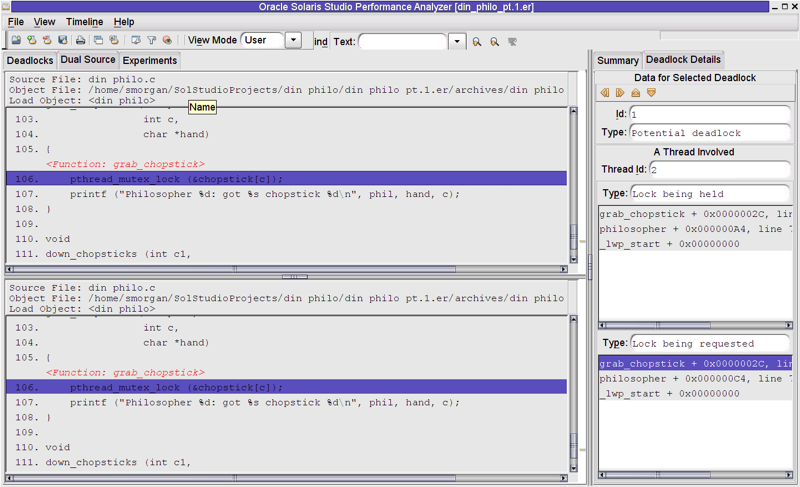Click the orange down-arrow thread navigation icon
This screenshot has width=800, height=487.
tap(651, 93)
